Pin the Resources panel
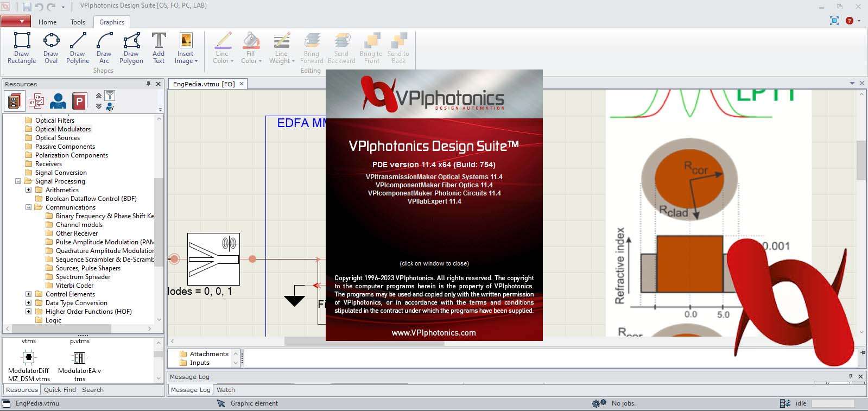Viewport: 868px width, 411px height. (x=148, y=84)
